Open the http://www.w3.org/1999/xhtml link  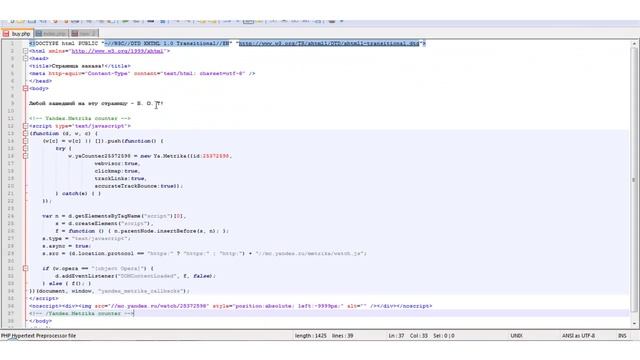(118, 51)
